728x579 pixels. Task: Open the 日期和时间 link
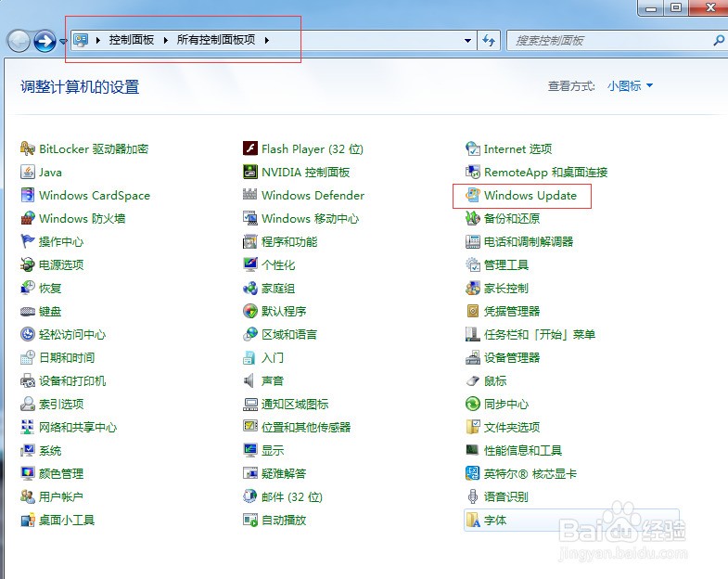point(67,358)
